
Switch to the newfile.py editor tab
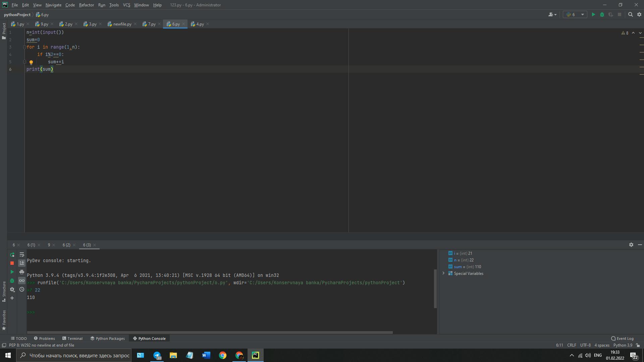point(122,24)
